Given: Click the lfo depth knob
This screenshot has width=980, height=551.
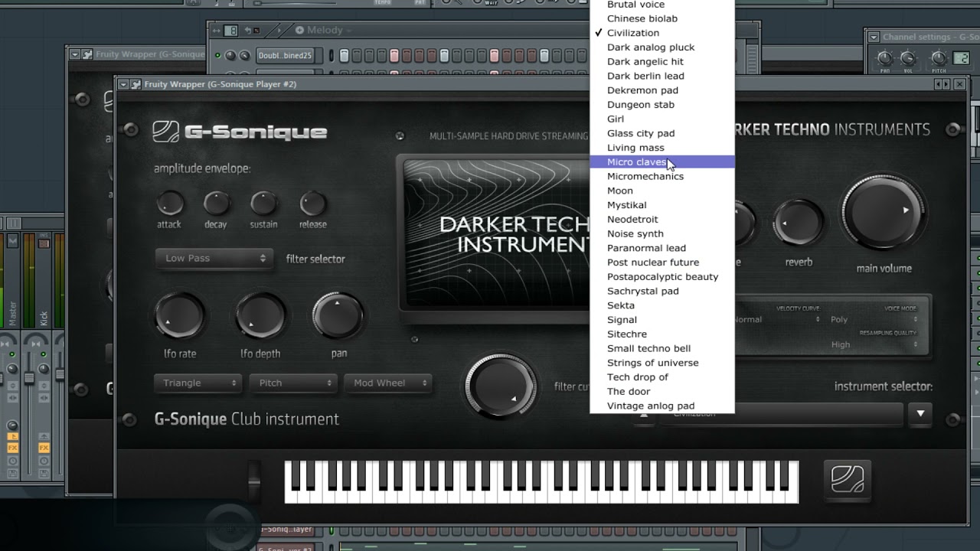Looking at the screenshot, I should click(x=260, y=315).
